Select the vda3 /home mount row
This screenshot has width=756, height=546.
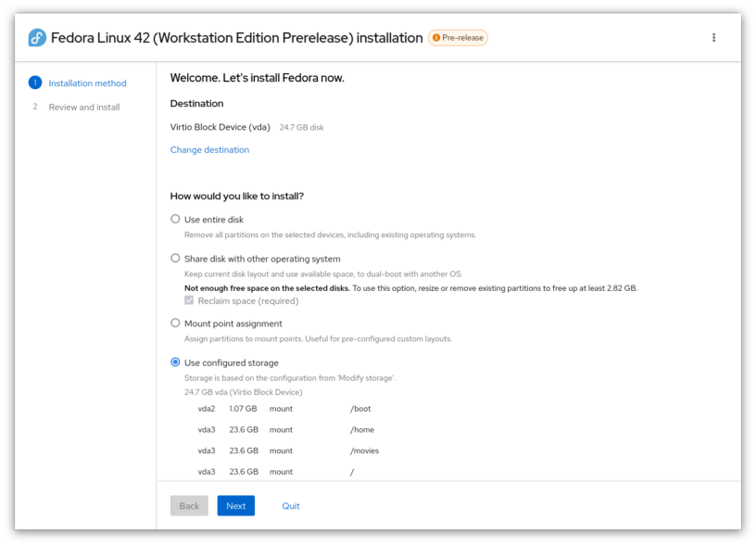278,429
